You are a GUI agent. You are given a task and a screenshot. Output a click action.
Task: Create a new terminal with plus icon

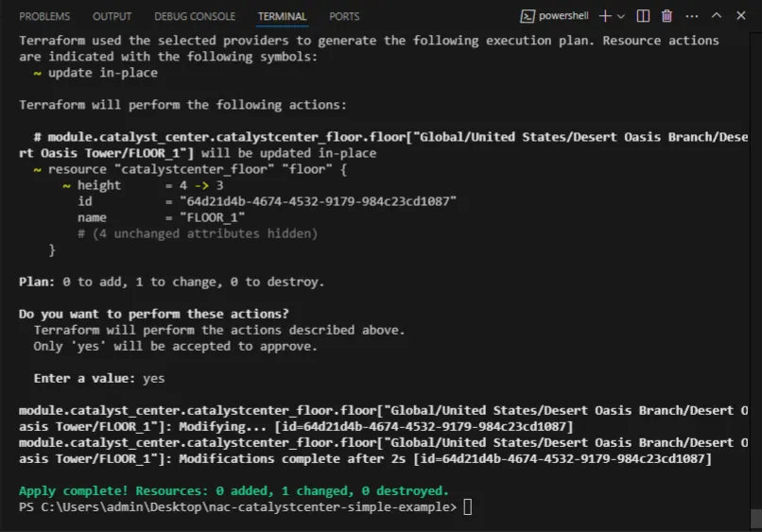(605, 16)
